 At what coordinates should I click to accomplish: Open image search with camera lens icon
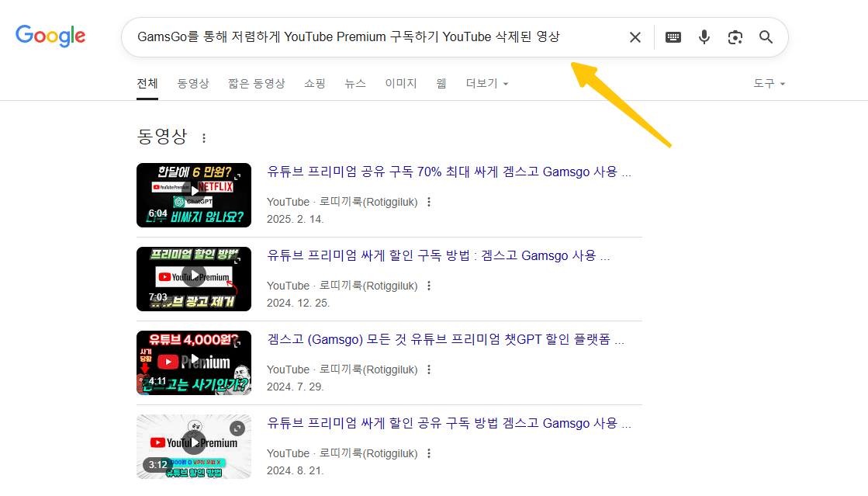(735, 37)
